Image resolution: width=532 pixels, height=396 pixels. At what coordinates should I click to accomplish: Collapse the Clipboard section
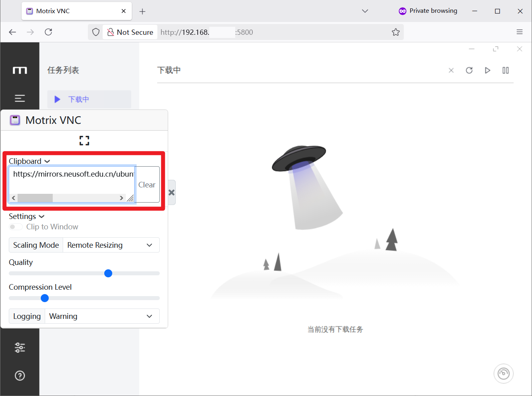30,161
